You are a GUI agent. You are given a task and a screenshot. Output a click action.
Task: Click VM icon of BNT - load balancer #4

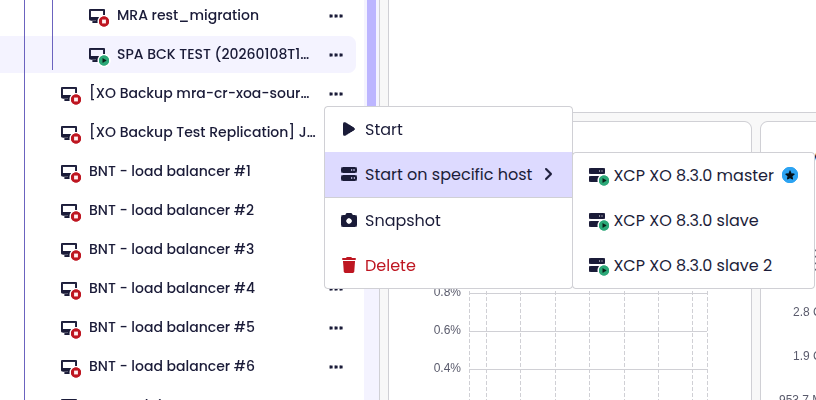[x=71, y=289]
